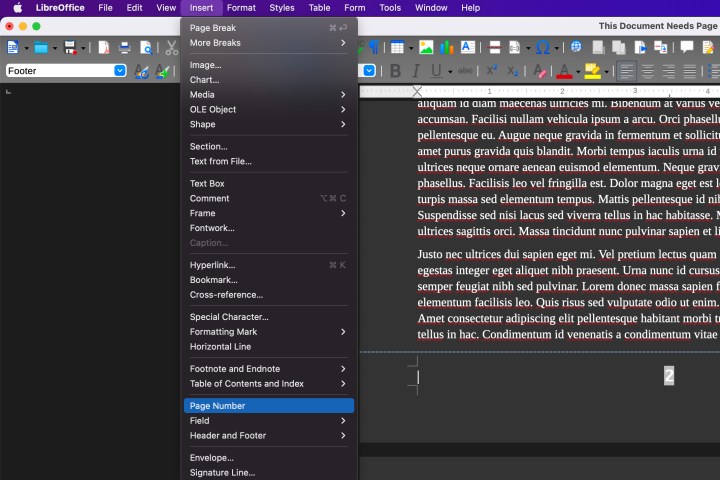This screenshot has width=720, height=480.
Task: Click the Update Selected Style icon
Action: coord(141,71)
